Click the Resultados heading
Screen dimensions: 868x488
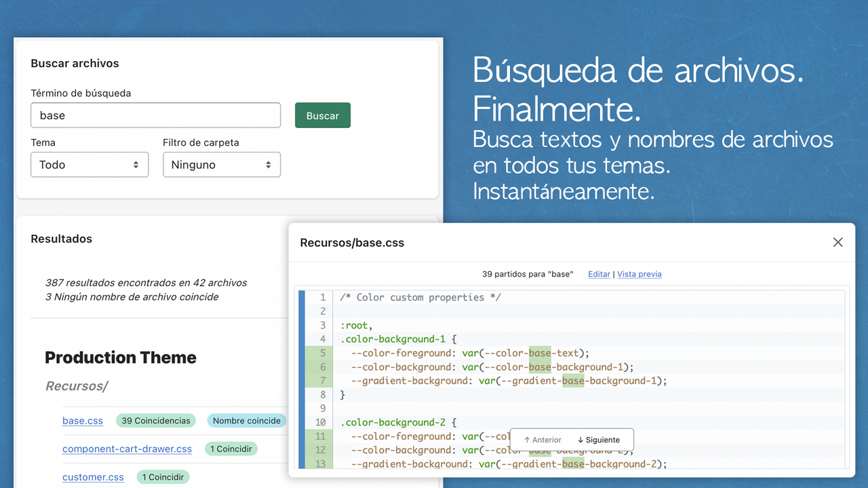click(61, 239)
